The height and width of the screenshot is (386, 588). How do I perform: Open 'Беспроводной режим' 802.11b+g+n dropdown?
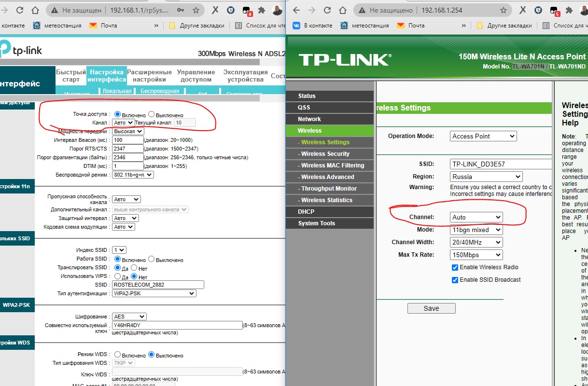133,175
